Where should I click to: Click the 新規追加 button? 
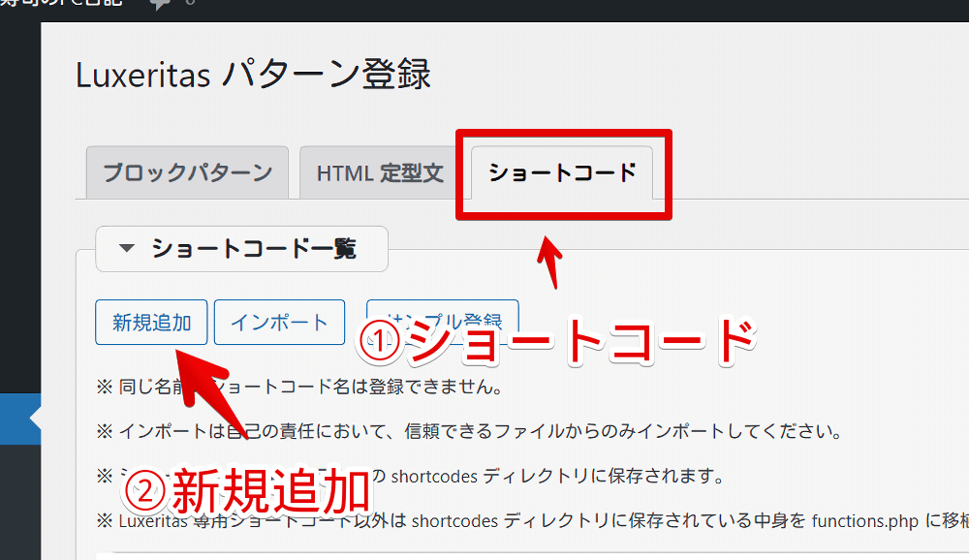(x=151, y=322)
